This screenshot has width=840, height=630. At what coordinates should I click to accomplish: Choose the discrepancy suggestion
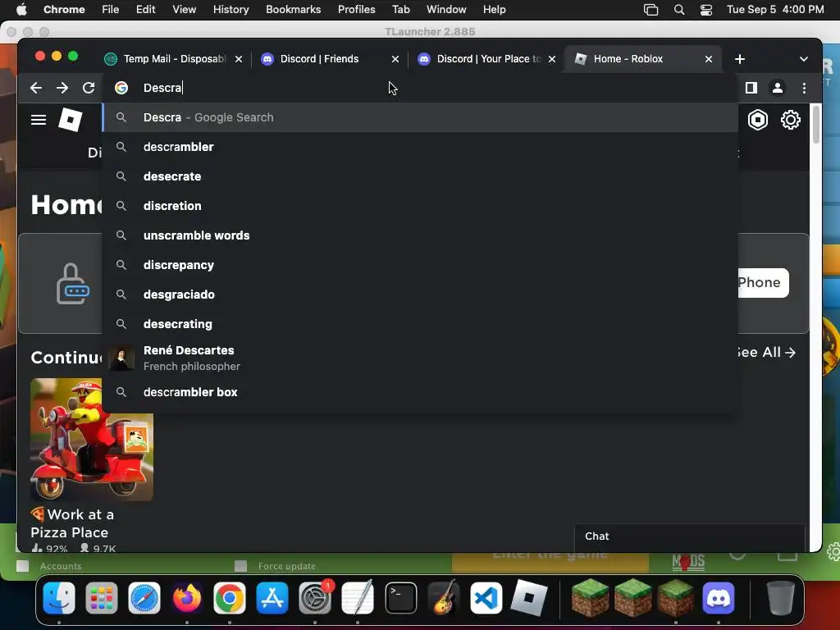(x=420, y=265)
